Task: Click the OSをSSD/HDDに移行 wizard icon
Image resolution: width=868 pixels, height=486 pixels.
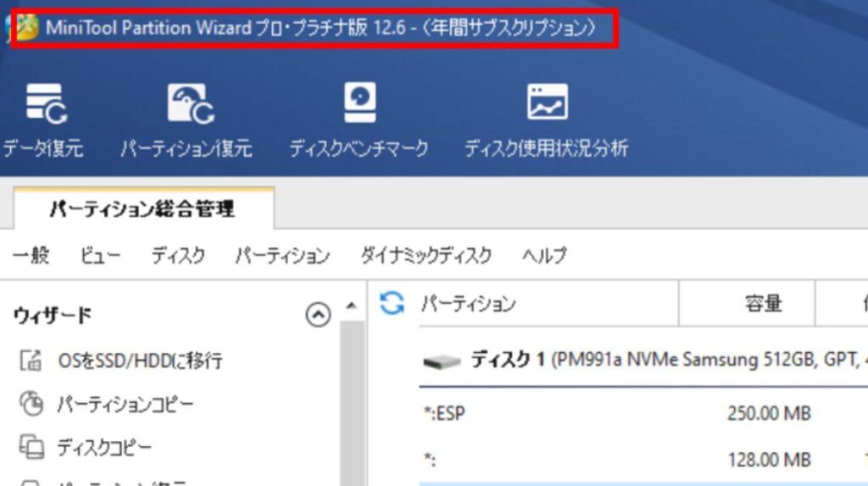Action: click(31, 360)
